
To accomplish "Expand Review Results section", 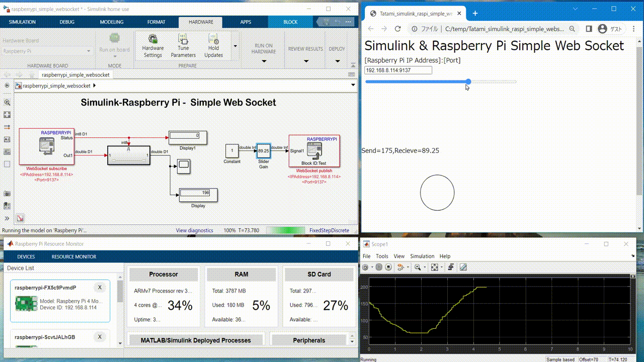I will (306, 61).
